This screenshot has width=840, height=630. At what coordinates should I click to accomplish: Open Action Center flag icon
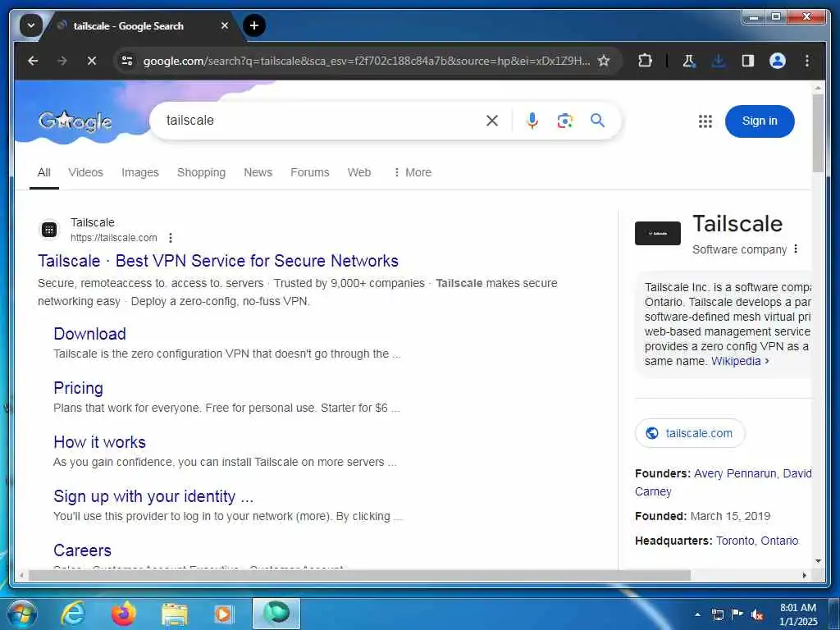[x=737, y=614]
